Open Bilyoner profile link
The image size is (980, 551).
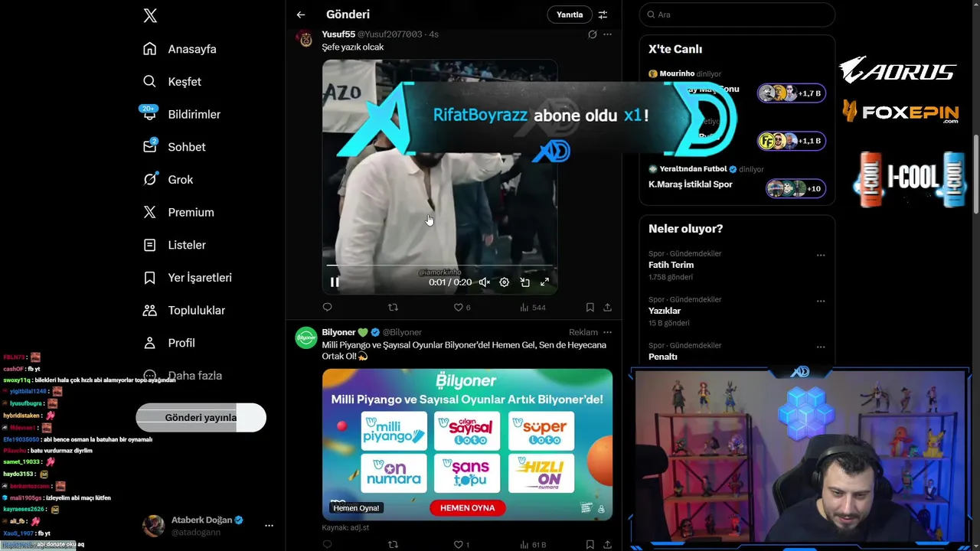point(338,332)
